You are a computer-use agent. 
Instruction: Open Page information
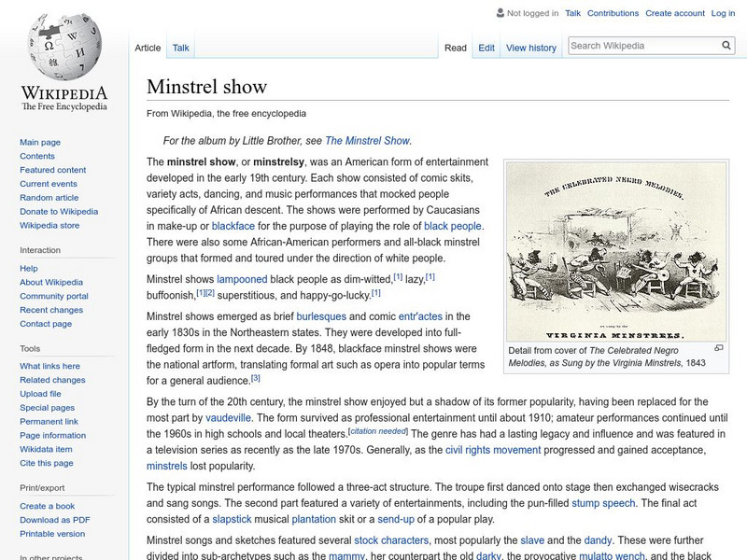point(53,435)
